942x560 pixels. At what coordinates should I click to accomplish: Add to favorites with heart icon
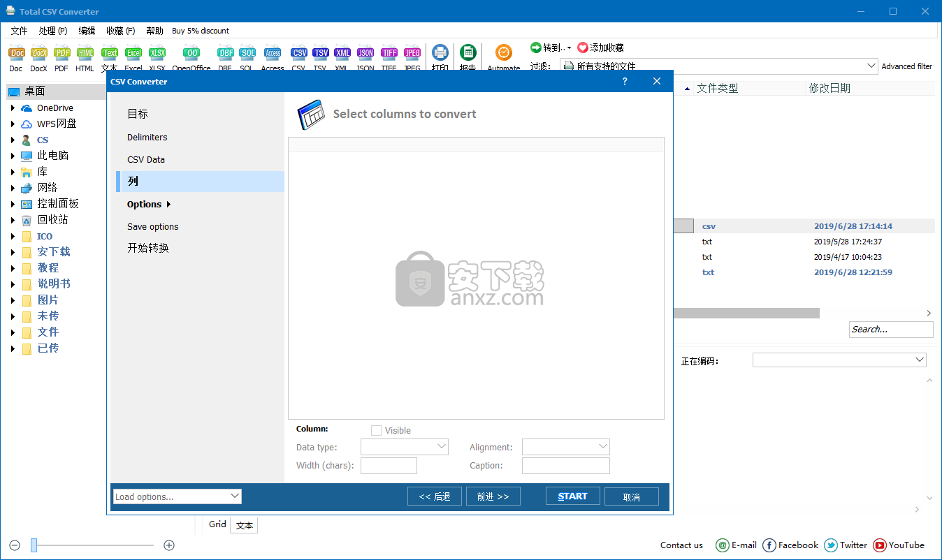point(583,47)
